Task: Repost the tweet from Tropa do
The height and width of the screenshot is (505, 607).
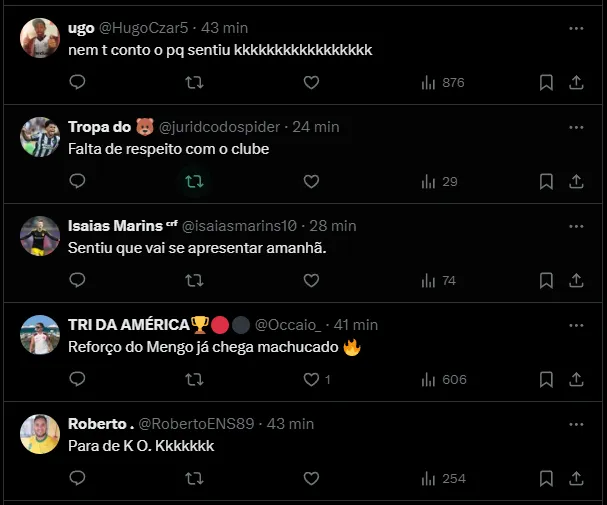Action: (x=195, y=181)
